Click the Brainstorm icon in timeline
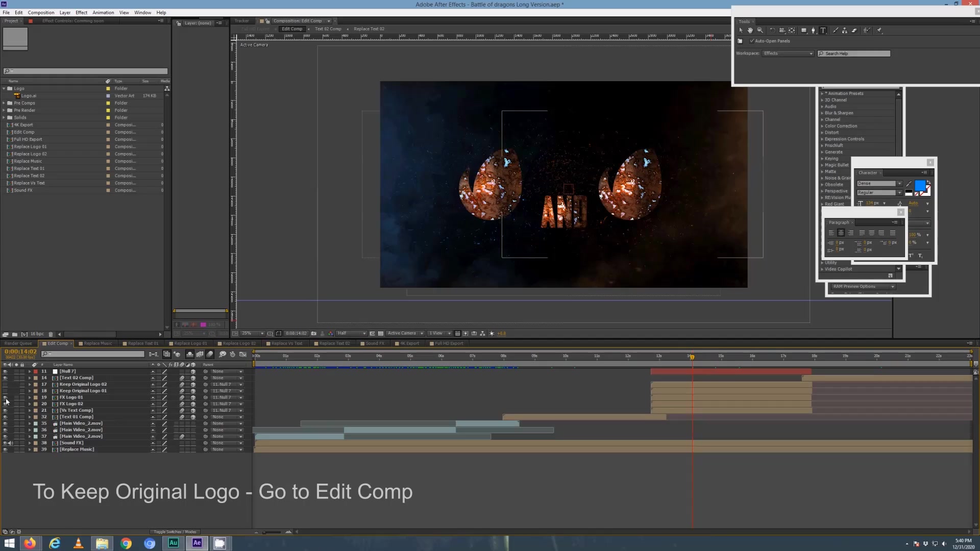 tap(223, 354)
